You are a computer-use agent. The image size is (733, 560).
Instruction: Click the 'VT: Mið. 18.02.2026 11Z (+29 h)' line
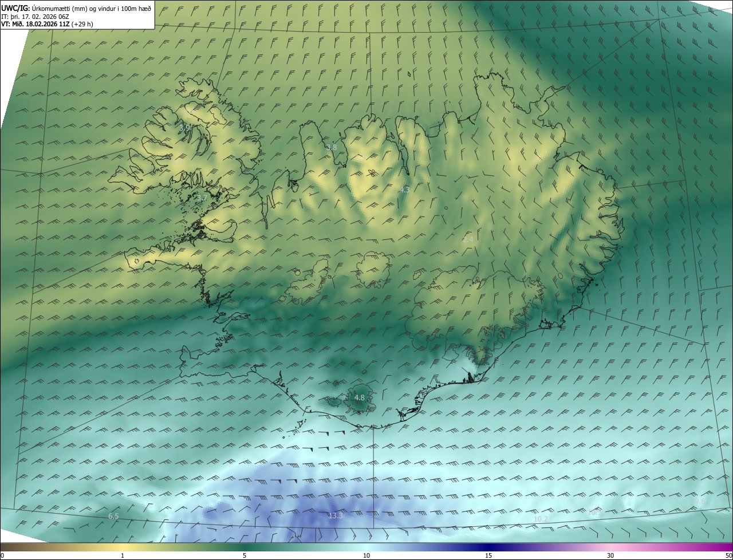tap(47, 24)
